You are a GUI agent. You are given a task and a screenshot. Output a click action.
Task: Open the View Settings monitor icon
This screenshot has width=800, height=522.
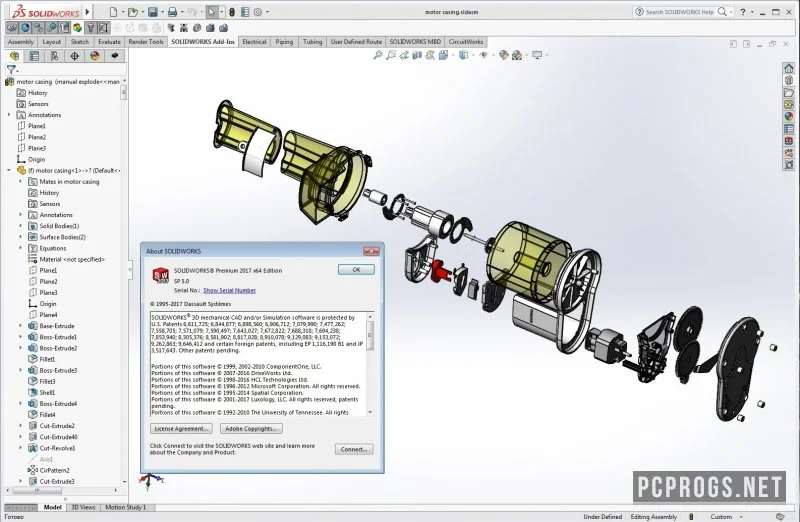[x=537, y=55]
